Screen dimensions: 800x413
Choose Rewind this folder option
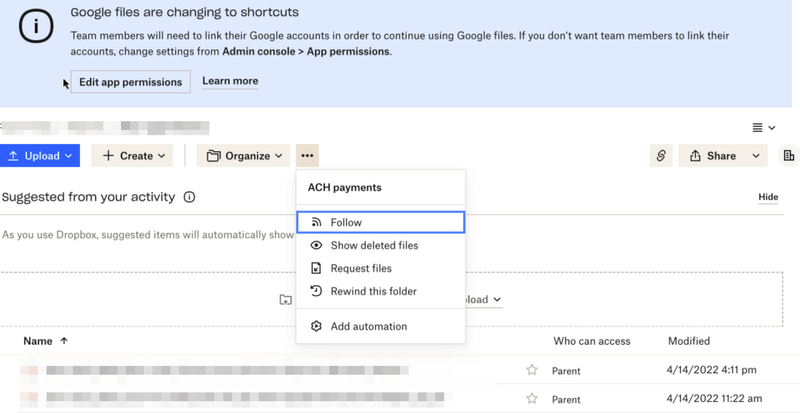pyautogui.click(x=373, y=291)
